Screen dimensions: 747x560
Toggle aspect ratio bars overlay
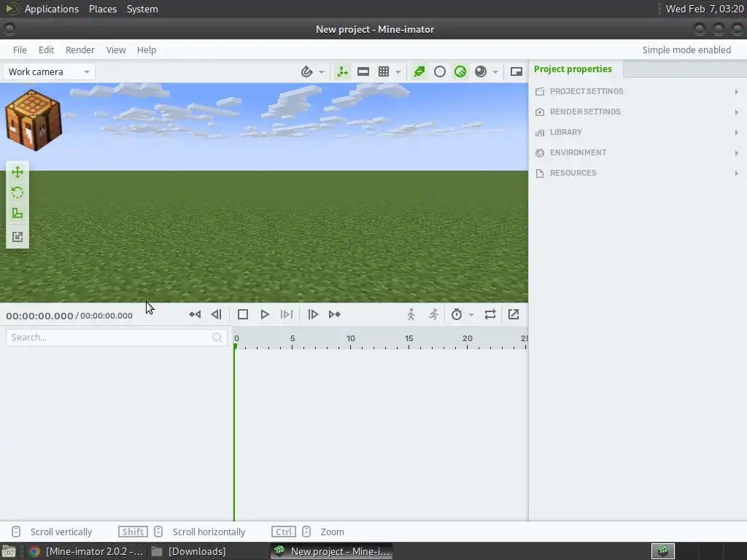(363, 72)
